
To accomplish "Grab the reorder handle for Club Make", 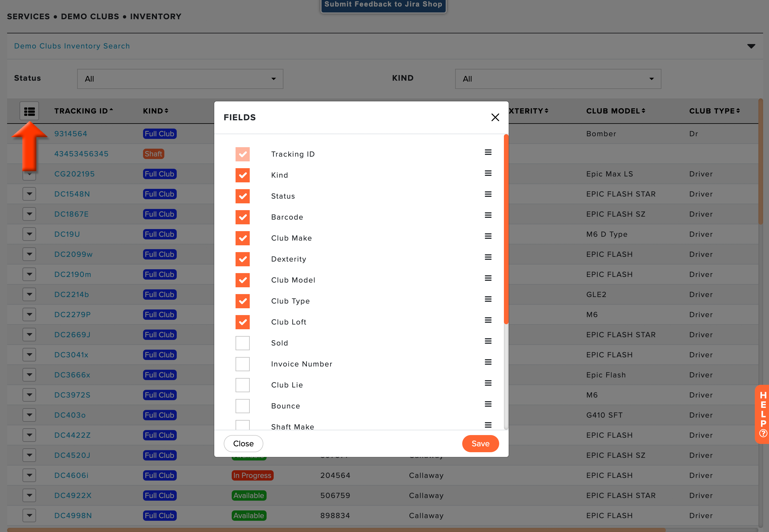I will tap(488, 236).
